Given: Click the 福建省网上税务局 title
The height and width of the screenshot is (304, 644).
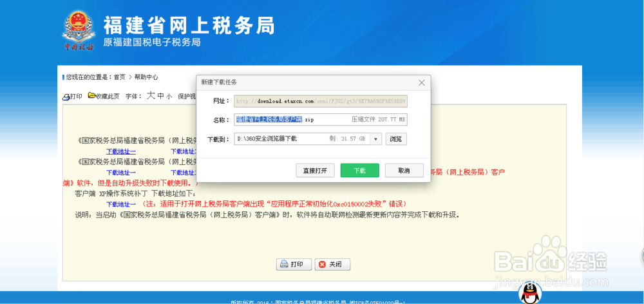Looking at the screenshot, I should (189, 26).
